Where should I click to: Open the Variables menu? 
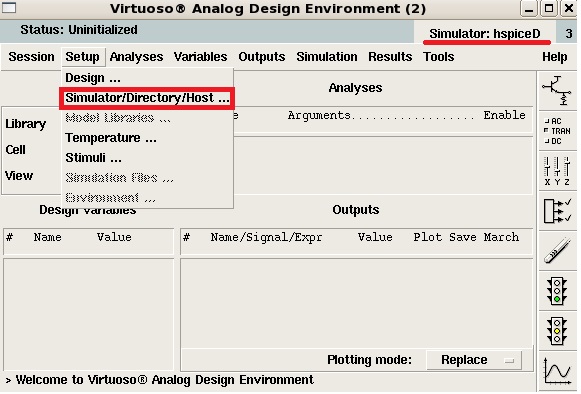(200, 57)
